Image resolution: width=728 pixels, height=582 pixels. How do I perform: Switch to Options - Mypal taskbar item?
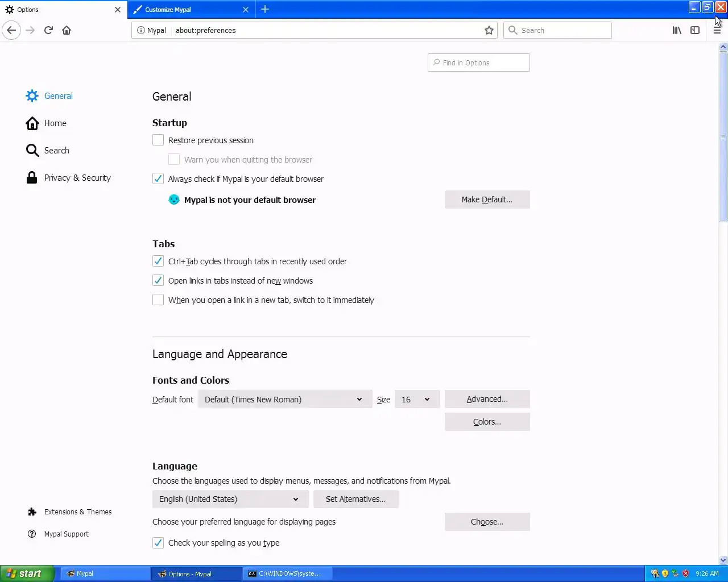click(197, 573)
